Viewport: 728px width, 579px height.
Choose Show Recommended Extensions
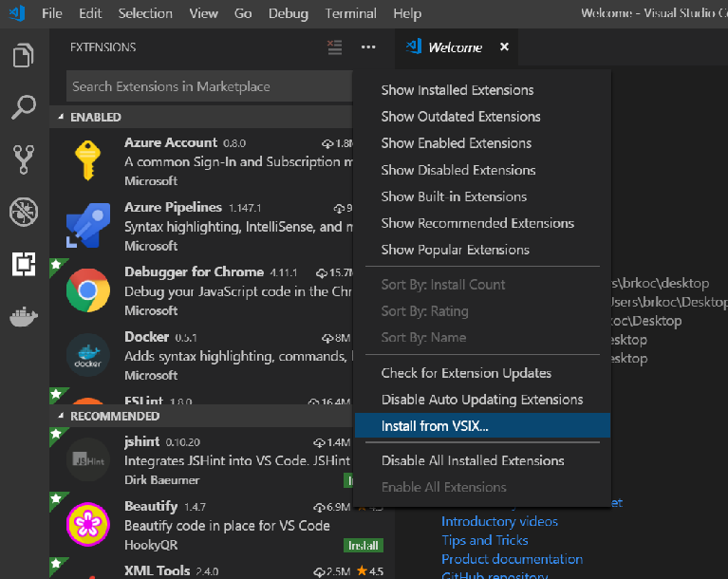point(482,223)
